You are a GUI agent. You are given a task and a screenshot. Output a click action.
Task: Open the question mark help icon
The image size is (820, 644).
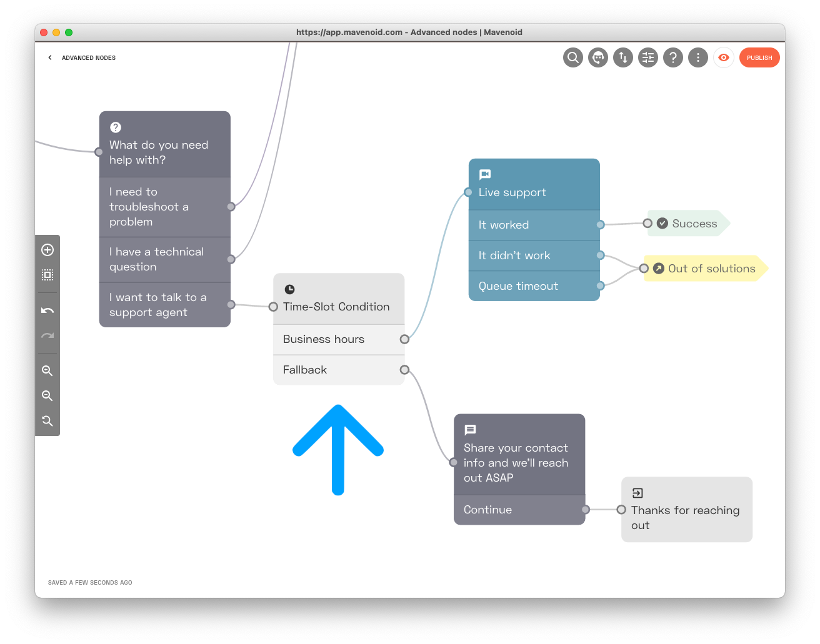point(673,58)
